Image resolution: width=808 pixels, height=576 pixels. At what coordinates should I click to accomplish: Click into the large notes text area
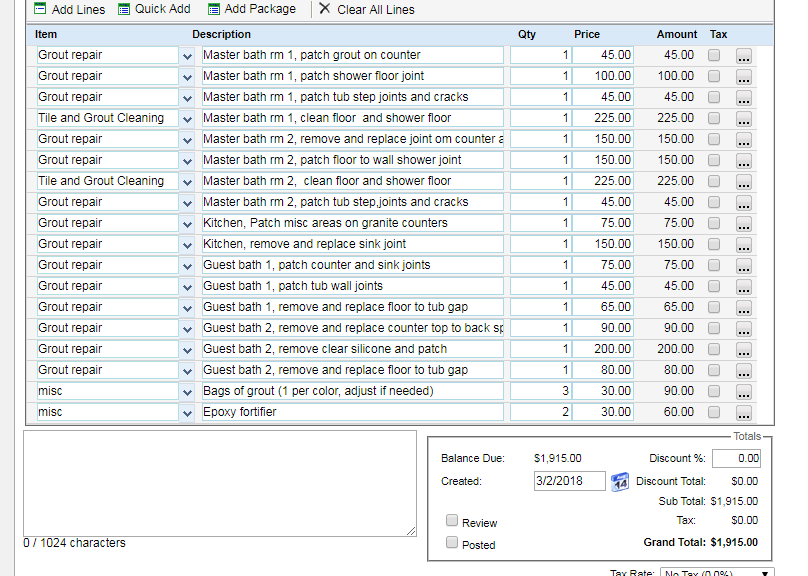[x=220, y=483]
